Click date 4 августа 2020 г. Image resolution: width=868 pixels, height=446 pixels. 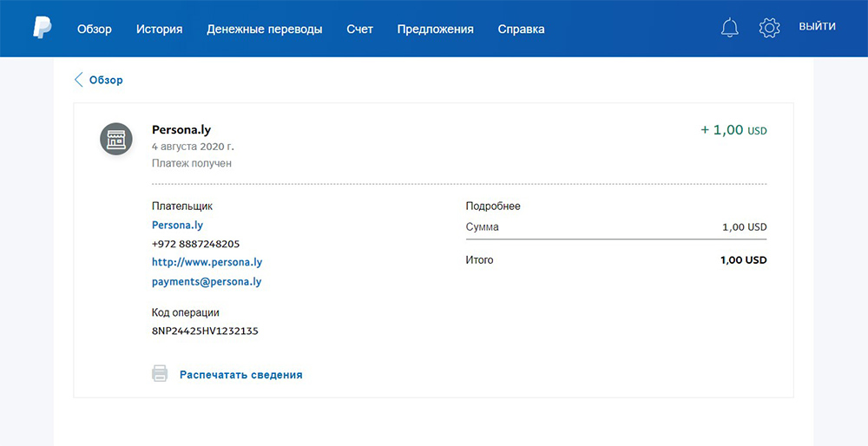pyautogui.click(x=193, y=148)
